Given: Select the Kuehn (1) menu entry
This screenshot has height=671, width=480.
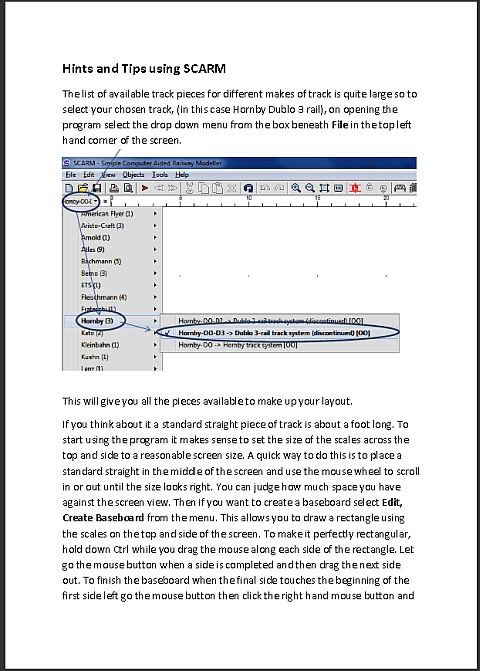Looking at the screenshot, I should (113, 357).
